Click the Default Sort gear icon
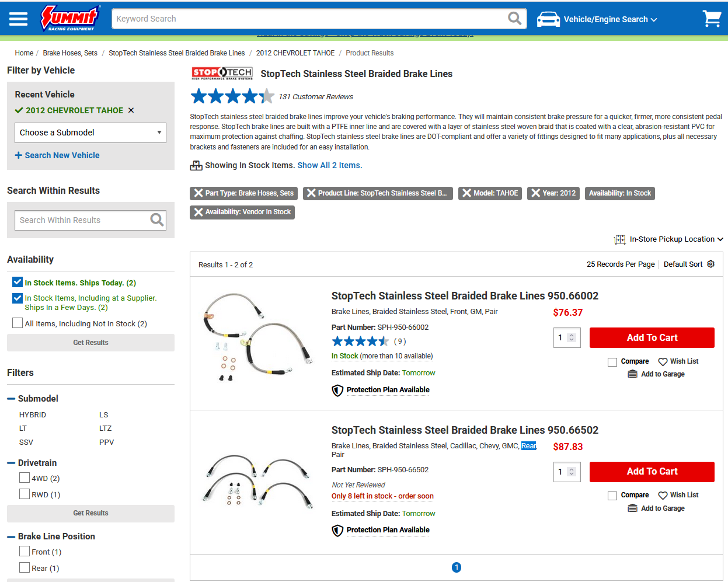 tap(711, 264)
